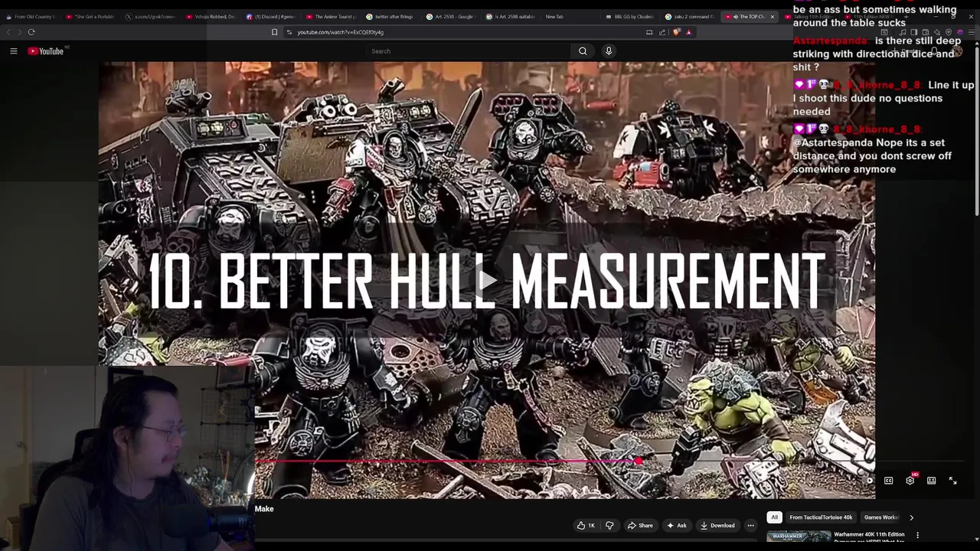980x551 pixels.
Task: Click the YouTube search magnifier button
Action: [x=583, y=51]
